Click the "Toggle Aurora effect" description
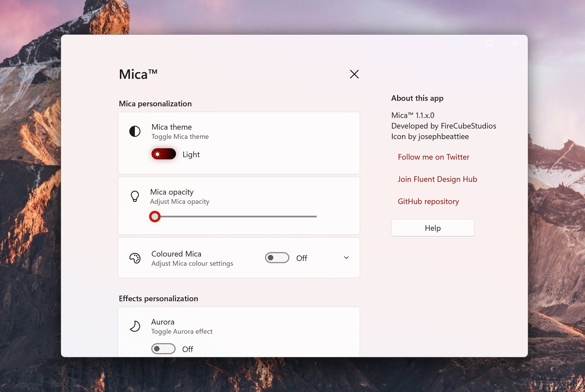Screen dimensions: 585x392 pos(182,331)
